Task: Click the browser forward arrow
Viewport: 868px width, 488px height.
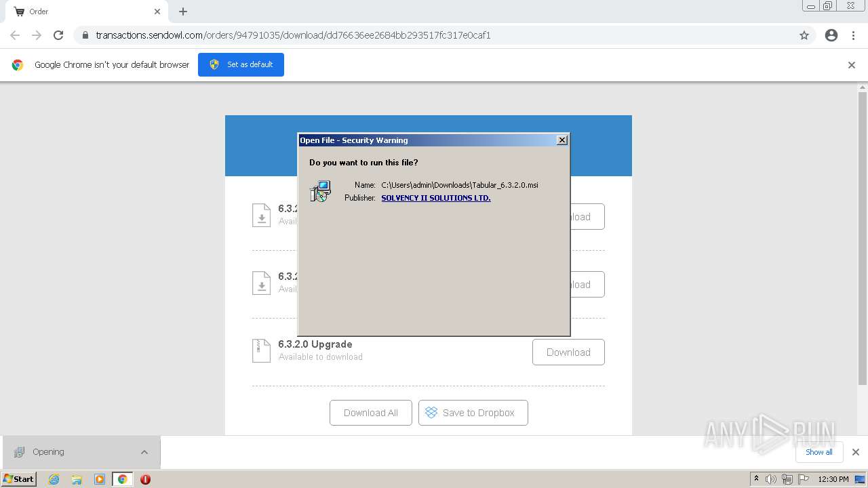Action: 37,35
